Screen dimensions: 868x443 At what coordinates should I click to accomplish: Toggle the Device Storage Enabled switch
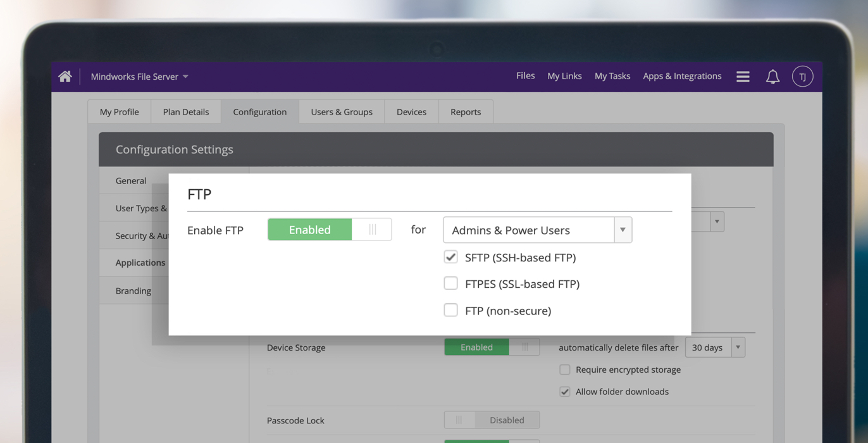point(492,347)
